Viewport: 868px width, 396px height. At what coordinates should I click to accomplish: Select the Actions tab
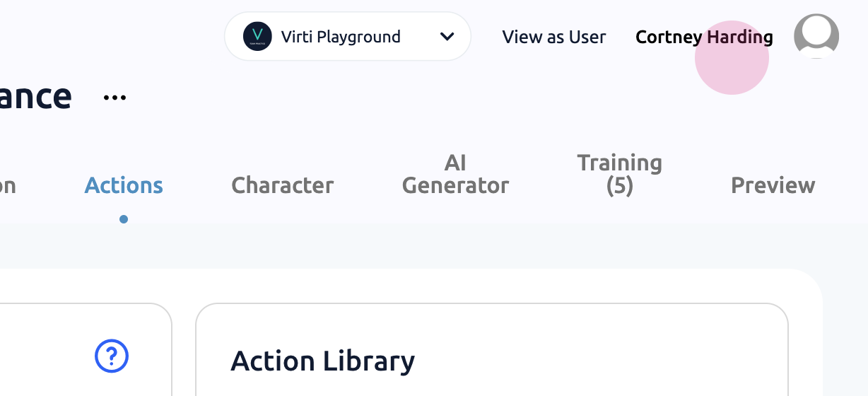point(124,185)
